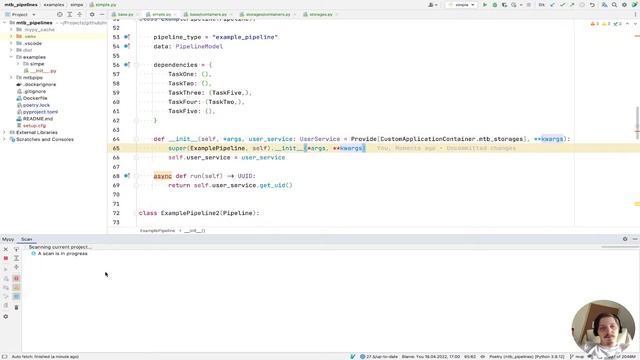Toggle warning severity filter in Mypy panel

pos(16,287)
